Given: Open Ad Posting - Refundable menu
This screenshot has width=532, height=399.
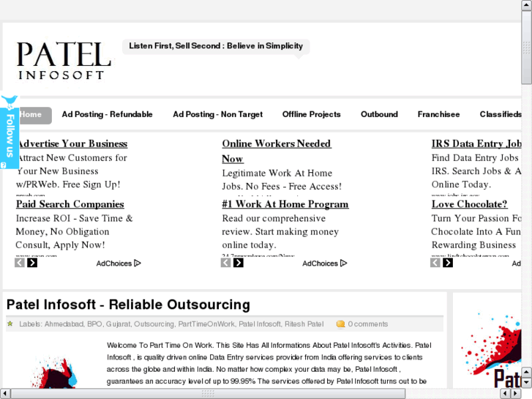Looking at the screenshot, I should tap(108, 114).
